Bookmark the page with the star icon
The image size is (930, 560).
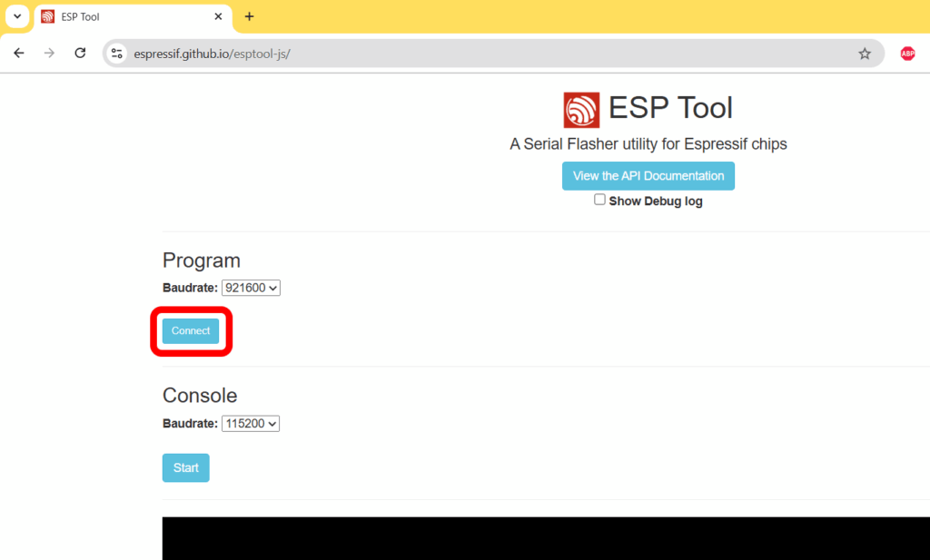pos(865,54)
